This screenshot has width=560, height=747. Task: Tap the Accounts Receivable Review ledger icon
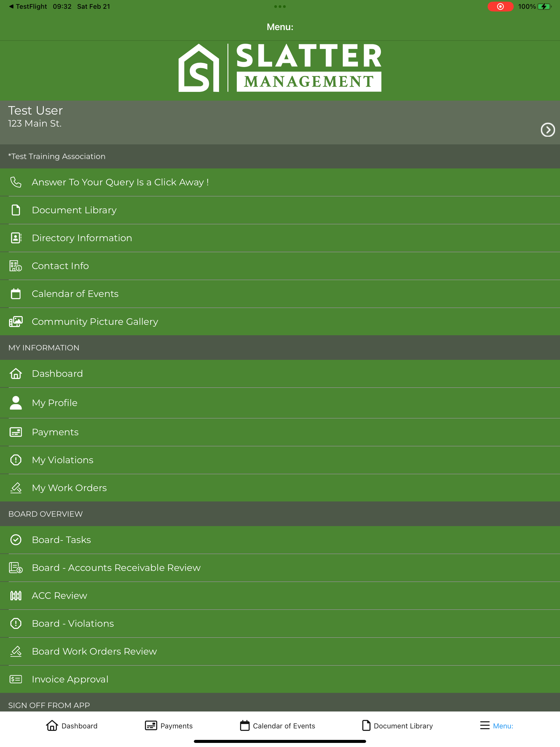16,568
